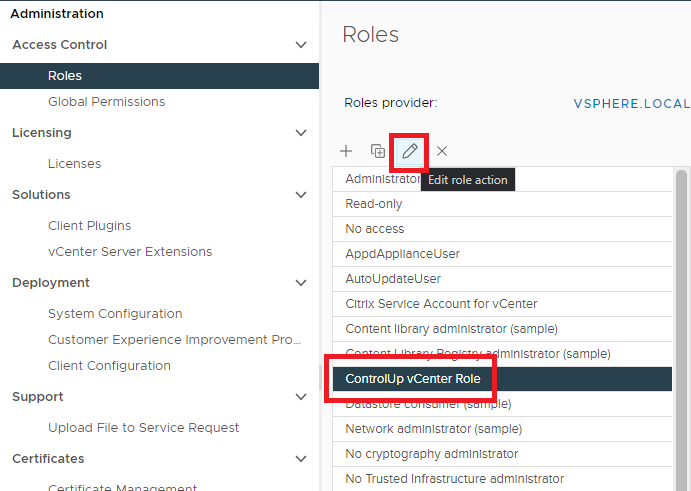
Task: Click the add new role plus icon
Action: [x=346, y=151]
